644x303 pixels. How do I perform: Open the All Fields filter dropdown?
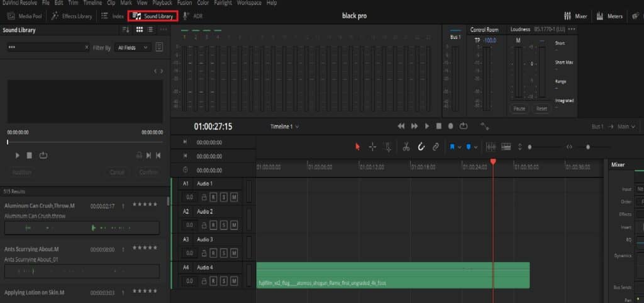coord(133,48)
